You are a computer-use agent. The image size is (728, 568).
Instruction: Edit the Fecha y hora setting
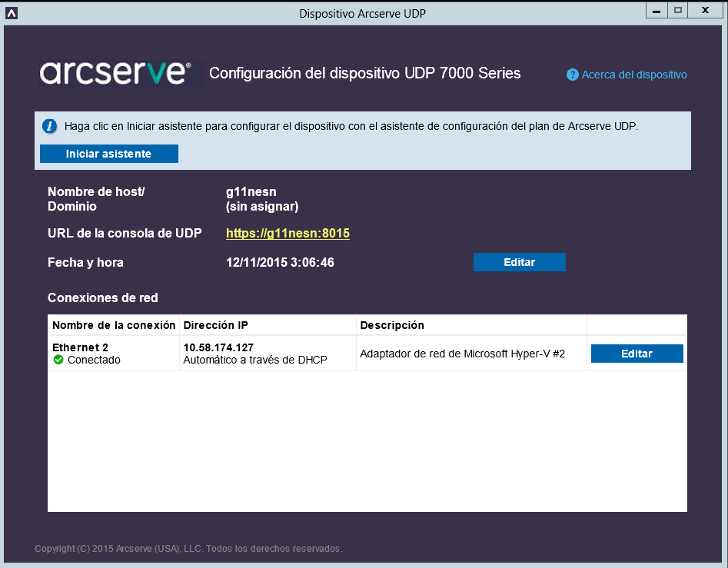(x=519, y=262)
